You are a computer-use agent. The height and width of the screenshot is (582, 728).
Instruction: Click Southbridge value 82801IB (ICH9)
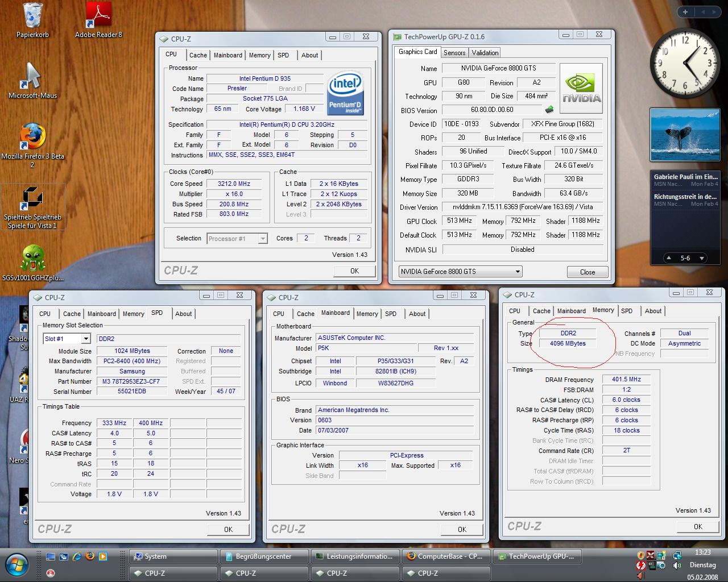click(x=396, y=371)
